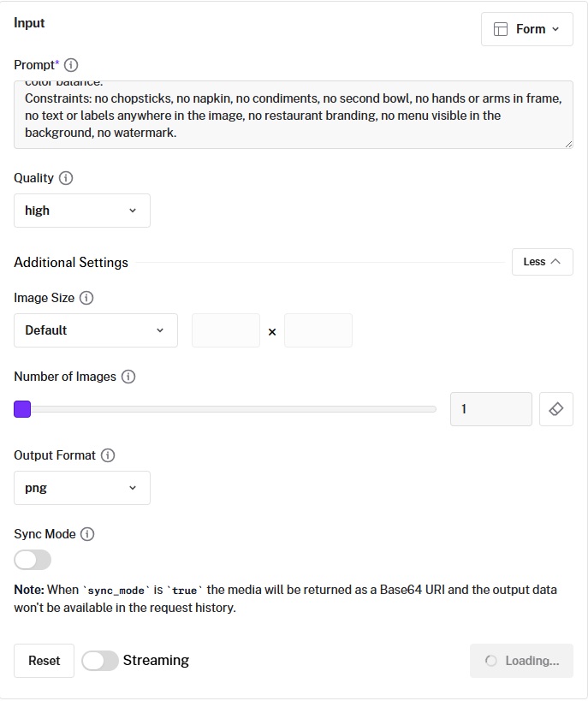
Task: Open the Form view mode menu
Action: 527,29
